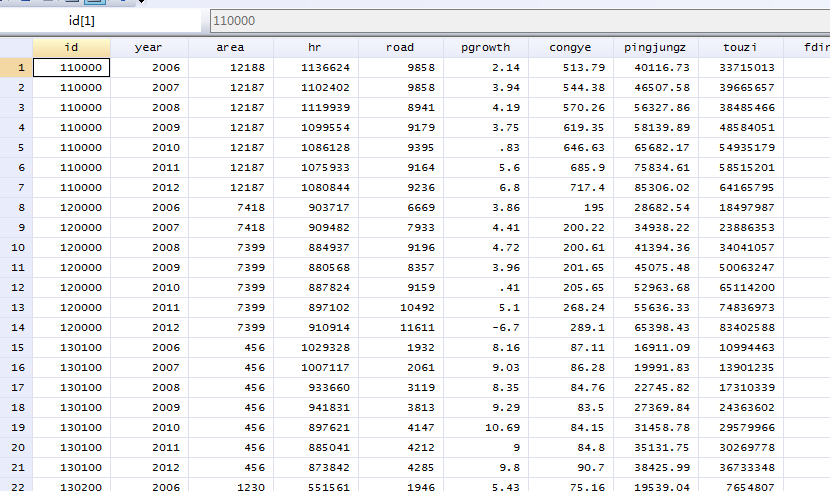
Task: Click touzi cell 83402588
Action: [x=741, y=328]
